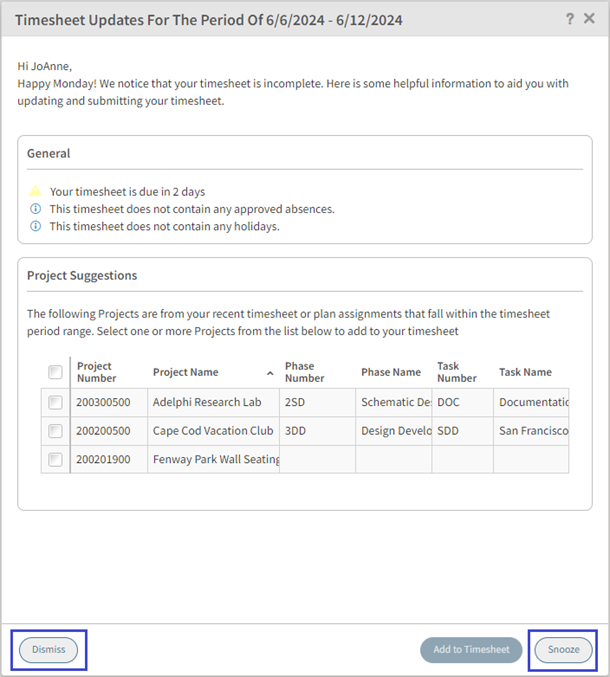The image size is (610, 677).
Task: Click info icon beside approved absences message
Action: (35, 209)
